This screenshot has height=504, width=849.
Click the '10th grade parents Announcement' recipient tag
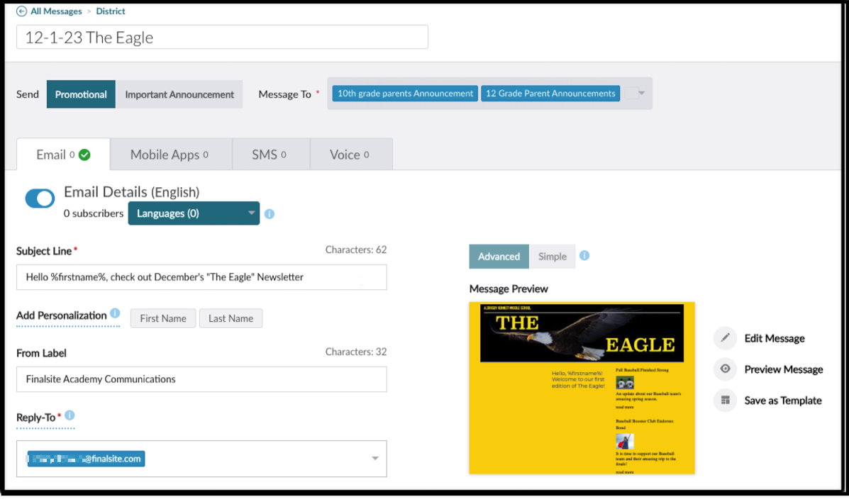click(x=405, y=93)
